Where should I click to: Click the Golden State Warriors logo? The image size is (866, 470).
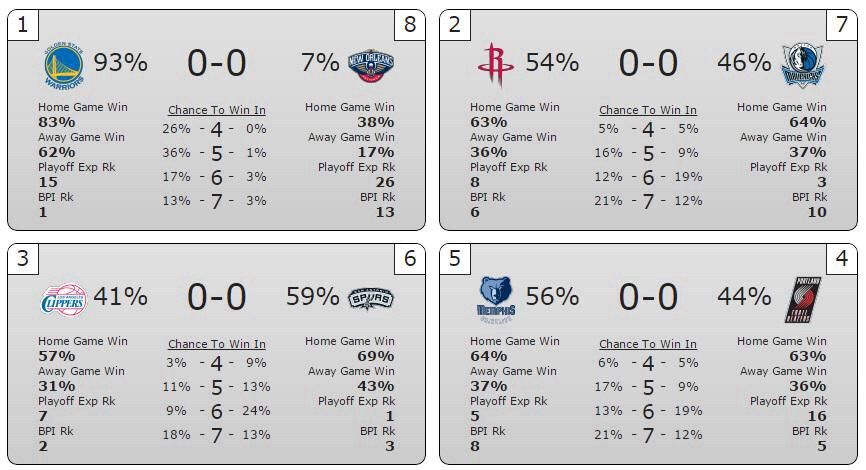tap(64, 65)
